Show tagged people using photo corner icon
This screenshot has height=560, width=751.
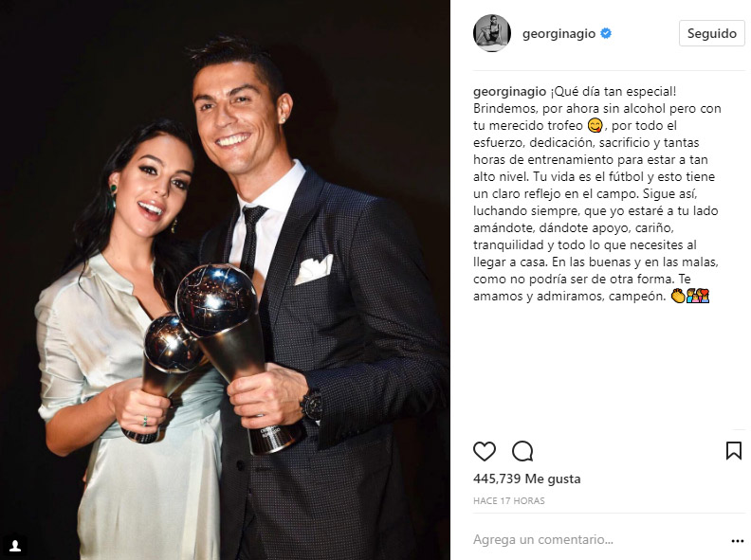click(x=15, y=546)
